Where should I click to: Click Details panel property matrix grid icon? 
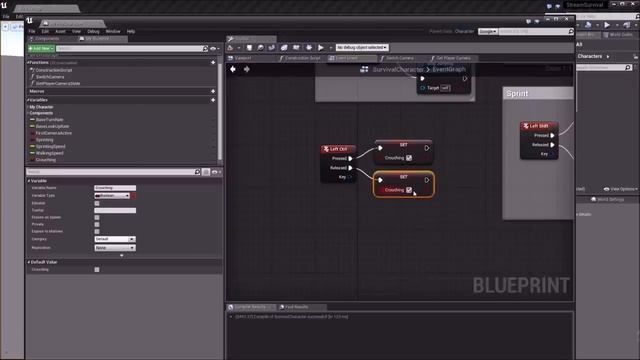(x=206, y=172)
